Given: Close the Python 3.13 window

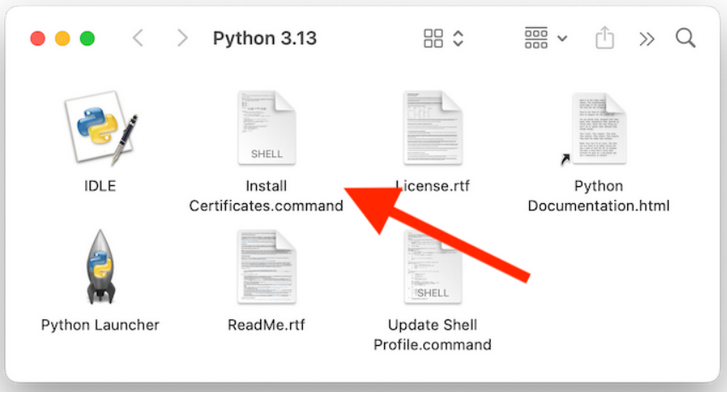Looking at the screenshot, I should (x=38, y=38).
